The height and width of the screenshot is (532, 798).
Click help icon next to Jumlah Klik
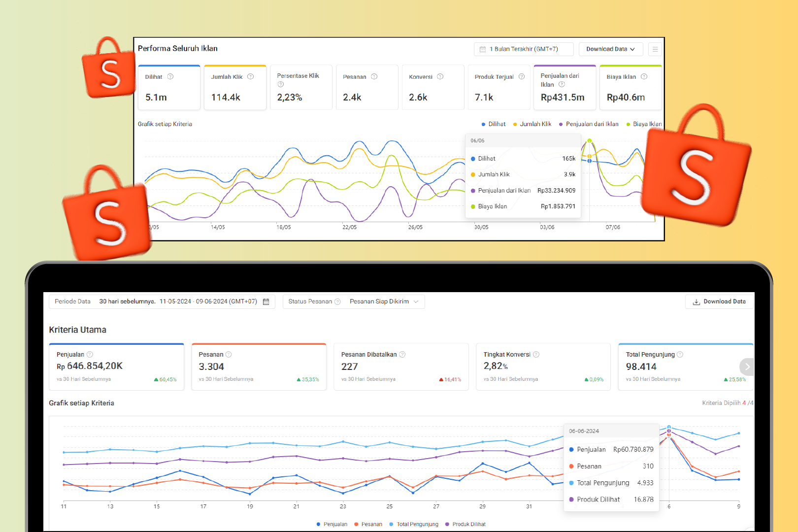(x=250, y=76)
